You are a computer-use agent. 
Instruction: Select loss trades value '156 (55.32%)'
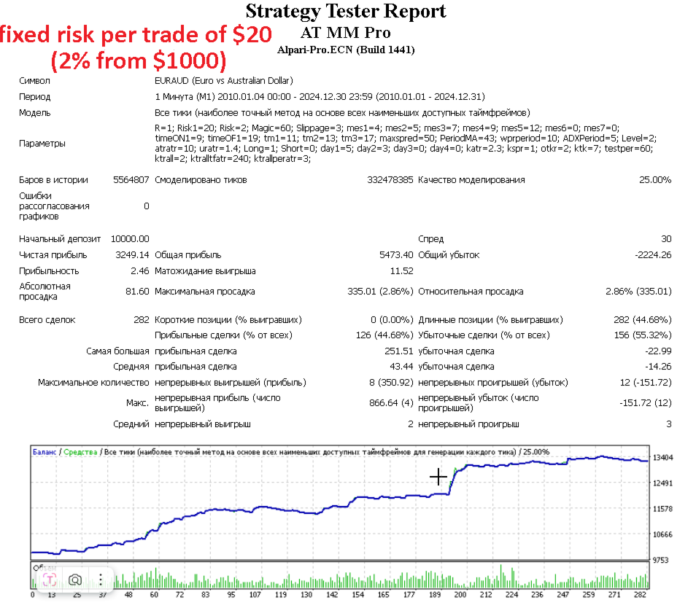click(x=643, y=335)
